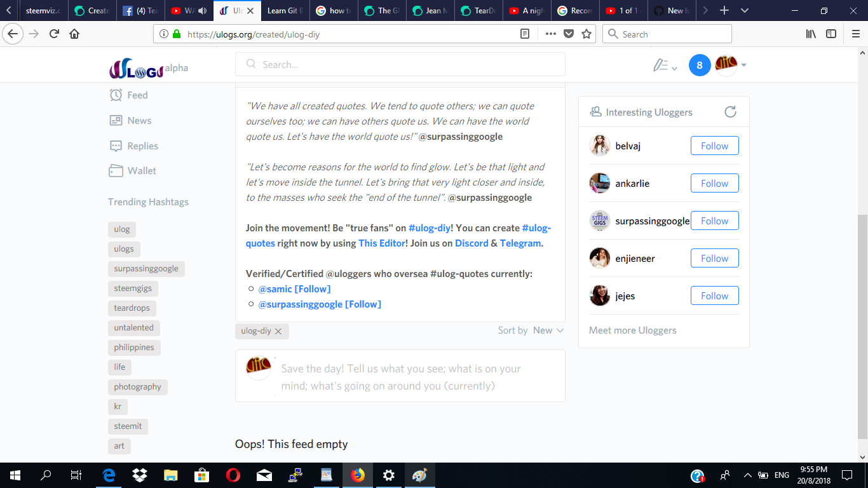This screenshot has height=488, width=868.
Task: Open the Sort by New dropdown
Action: coord(548,330)
